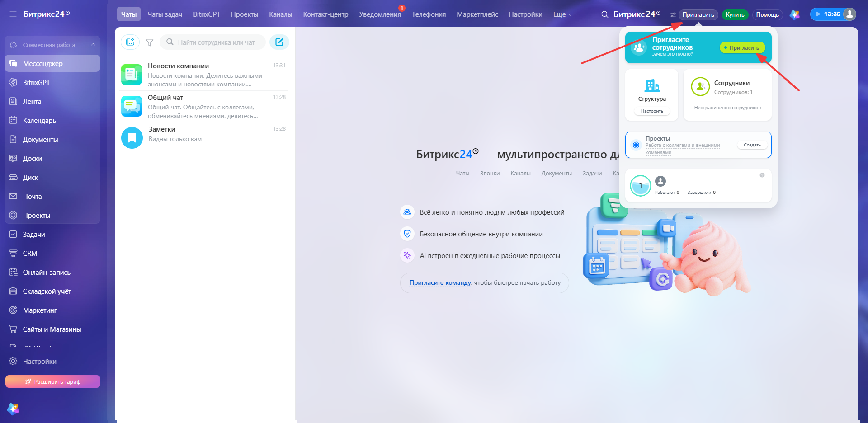Viewport: 868px width, 423px height.
Task: Click the chat list layout icon
Action: pos(130,42)
